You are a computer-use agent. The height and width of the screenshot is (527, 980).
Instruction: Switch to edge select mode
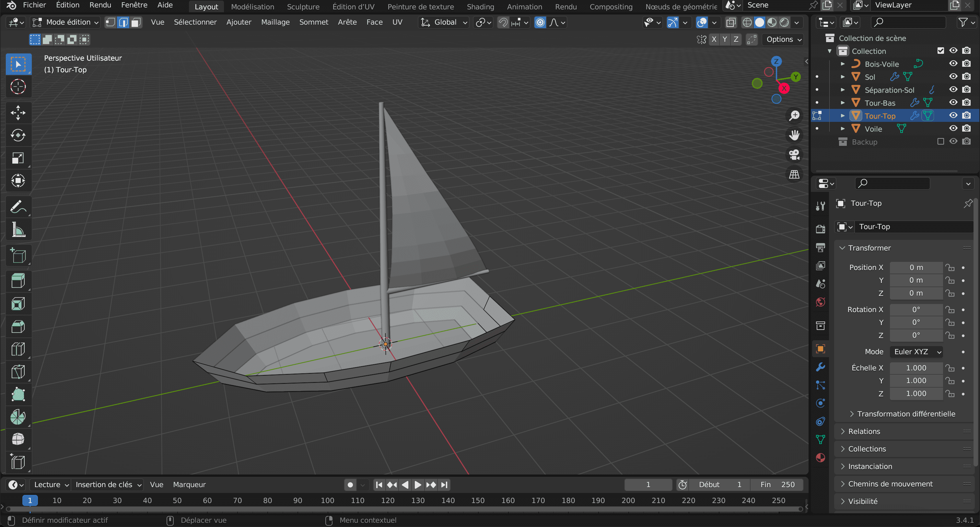[123, 22]
